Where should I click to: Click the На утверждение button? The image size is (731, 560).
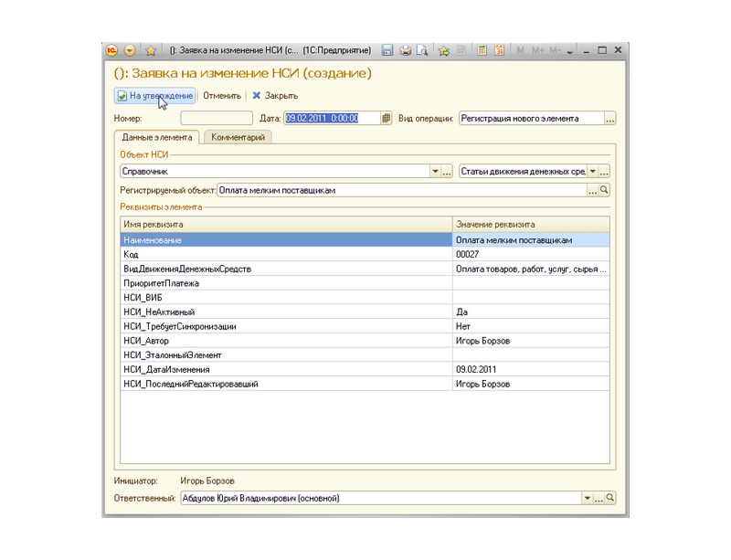click(154, 95)
